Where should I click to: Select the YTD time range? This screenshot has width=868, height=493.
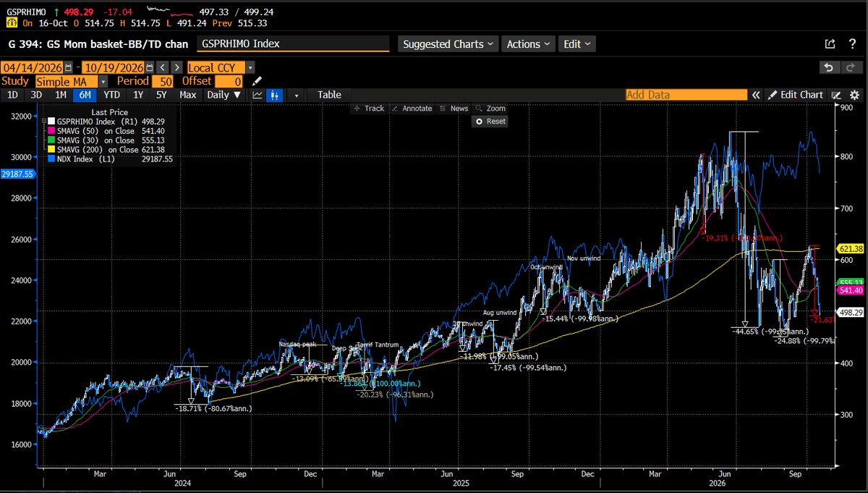(111, 95)
